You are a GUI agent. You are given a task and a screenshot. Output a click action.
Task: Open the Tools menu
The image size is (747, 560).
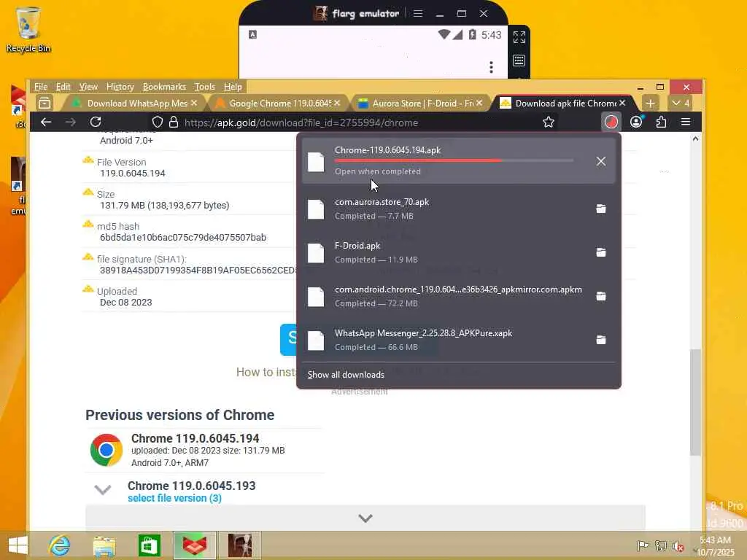coord(205,87)
